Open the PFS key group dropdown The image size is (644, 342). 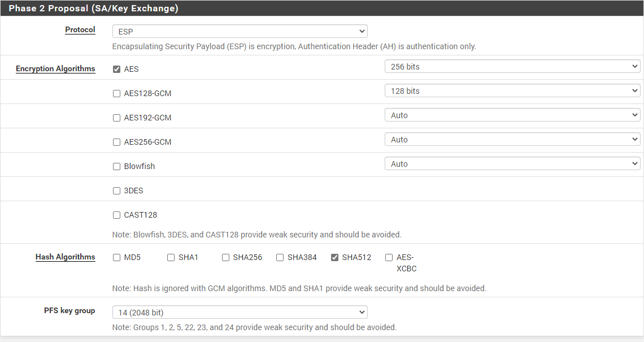click(240, 313)
